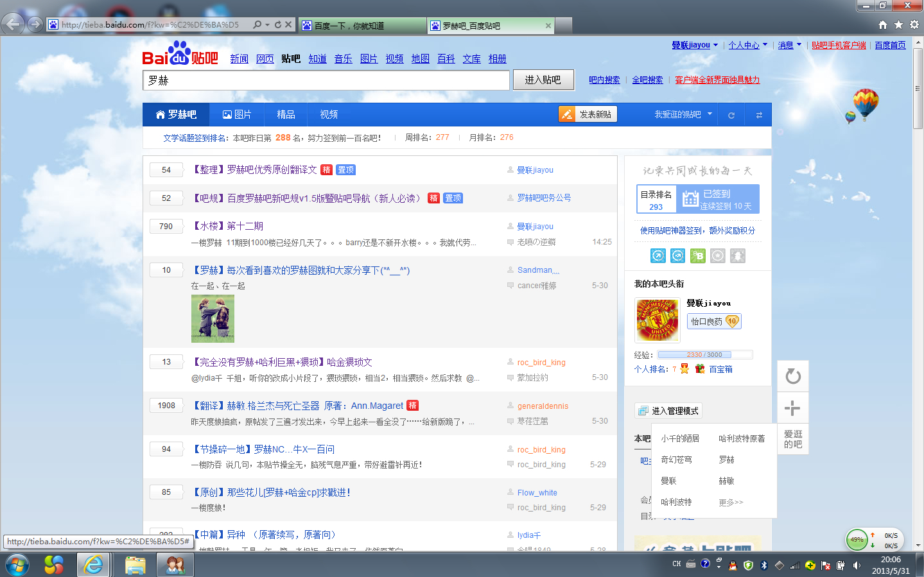Viewport: 924px width, 577px height.
Task: Open author link generaldennis
Action: click(543, 406)
